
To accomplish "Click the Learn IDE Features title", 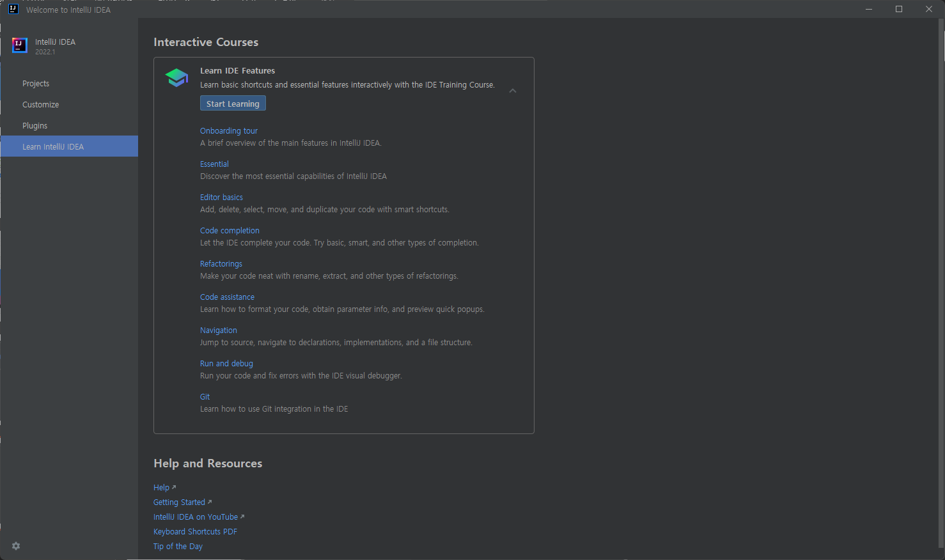I will click(x=237, y=71).
